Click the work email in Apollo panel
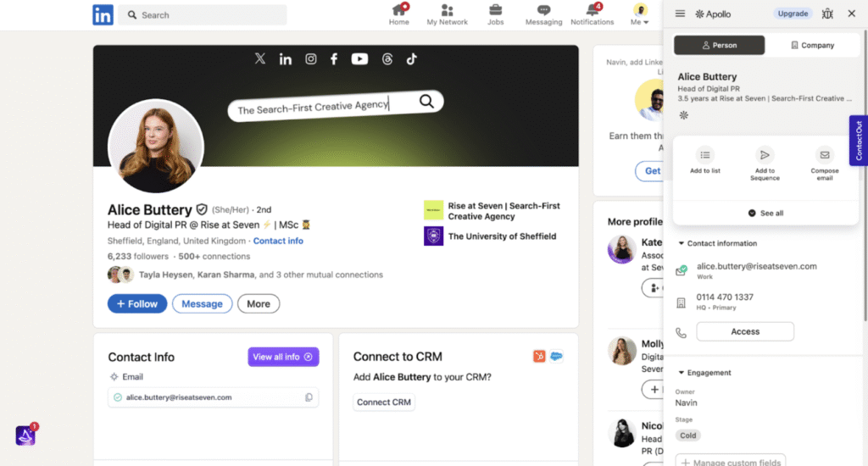Image resolution: width=868 pixels, height=466 pixels. pos(756,266)
